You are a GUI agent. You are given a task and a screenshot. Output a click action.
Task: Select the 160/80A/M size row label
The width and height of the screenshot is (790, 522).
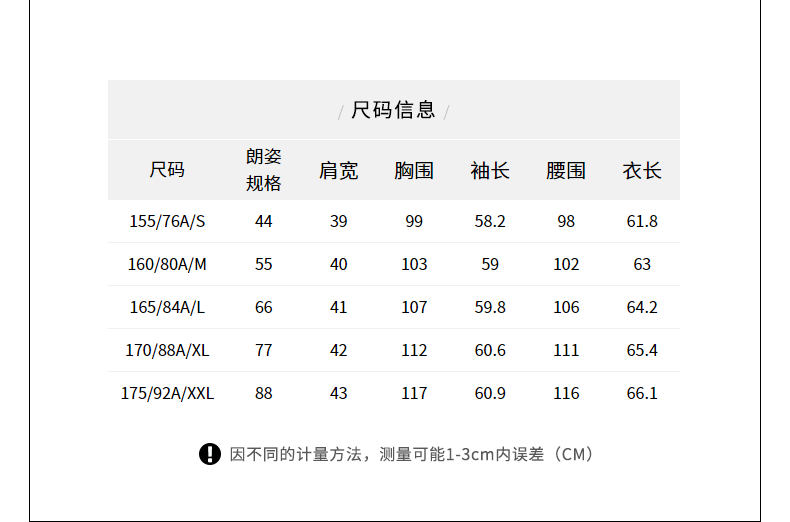point(167,264)
